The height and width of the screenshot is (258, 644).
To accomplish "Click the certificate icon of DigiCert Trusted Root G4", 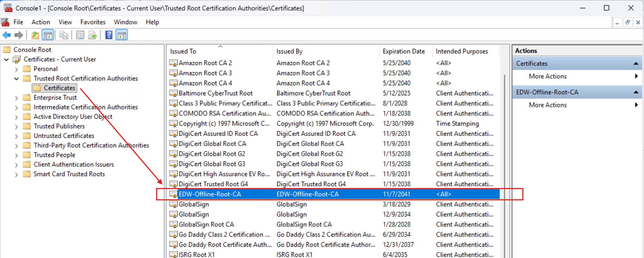I will 173,184.
